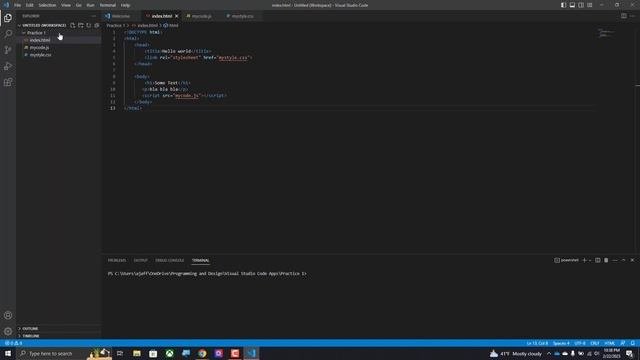Click HTML language mode in status bar
The width and height of the screenshot is (640, 360).
click(609, 343)
